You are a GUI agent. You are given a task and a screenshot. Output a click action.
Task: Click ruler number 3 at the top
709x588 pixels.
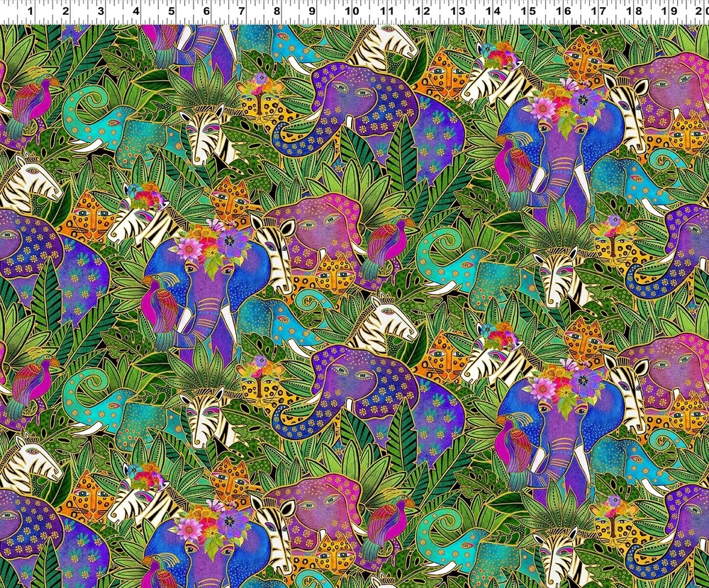pos(101,11)
